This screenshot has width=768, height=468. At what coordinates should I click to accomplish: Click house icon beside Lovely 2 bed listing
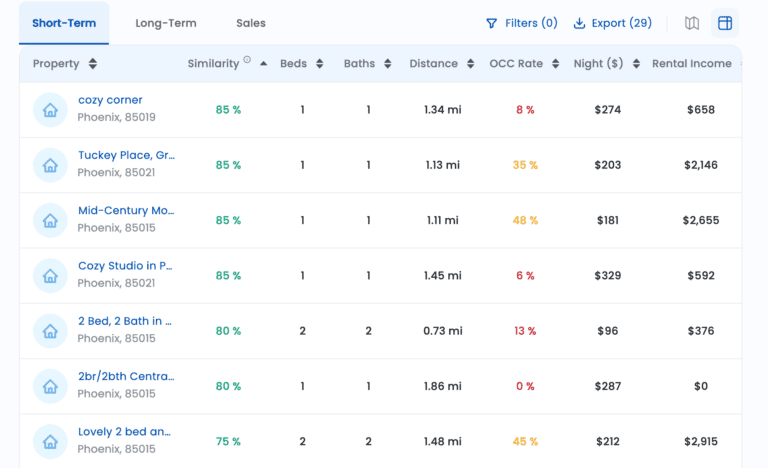pos(50,441)
